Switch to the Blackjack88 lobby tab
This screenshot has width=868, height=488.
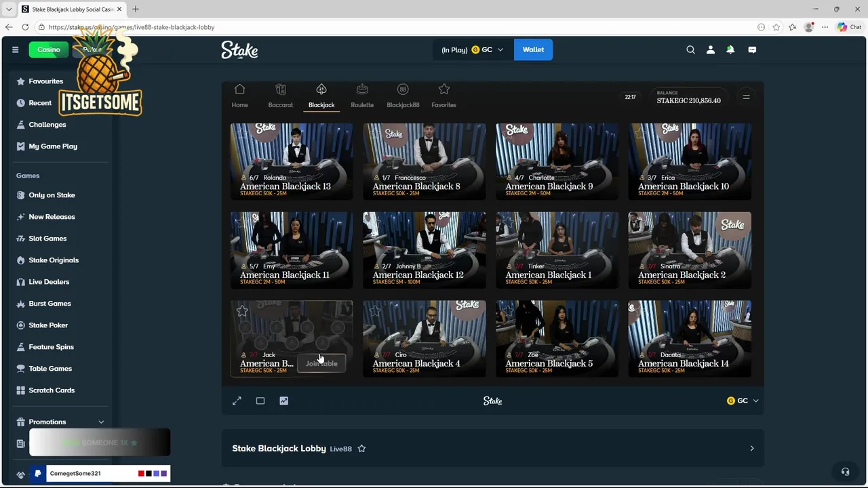click(x=403, y=96)
